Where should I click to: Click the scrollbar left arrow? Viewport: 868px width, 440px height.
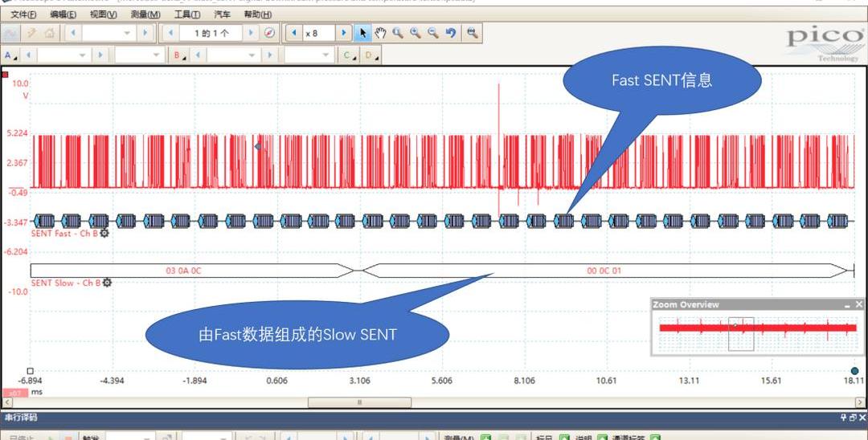click(7, 401)
